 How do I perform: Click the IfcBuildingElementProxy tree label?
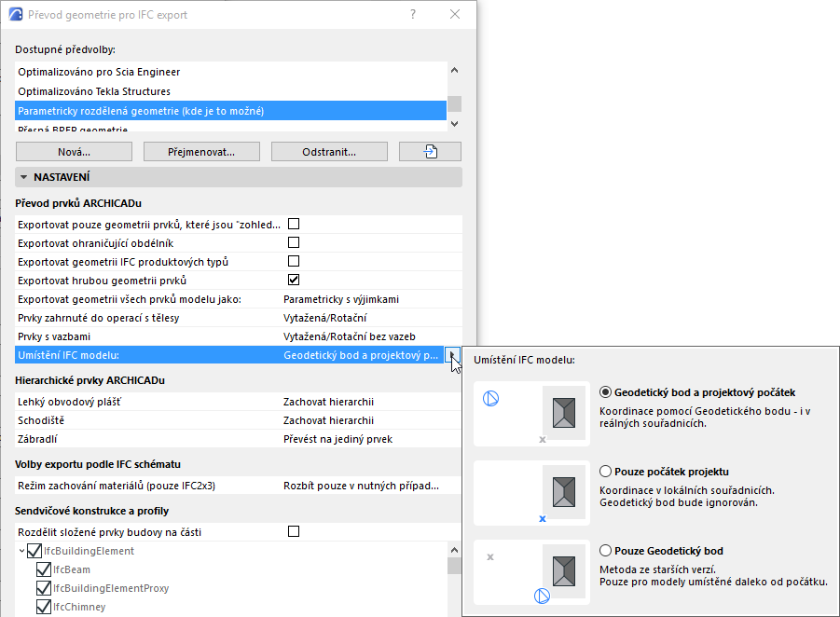[111, 588]
